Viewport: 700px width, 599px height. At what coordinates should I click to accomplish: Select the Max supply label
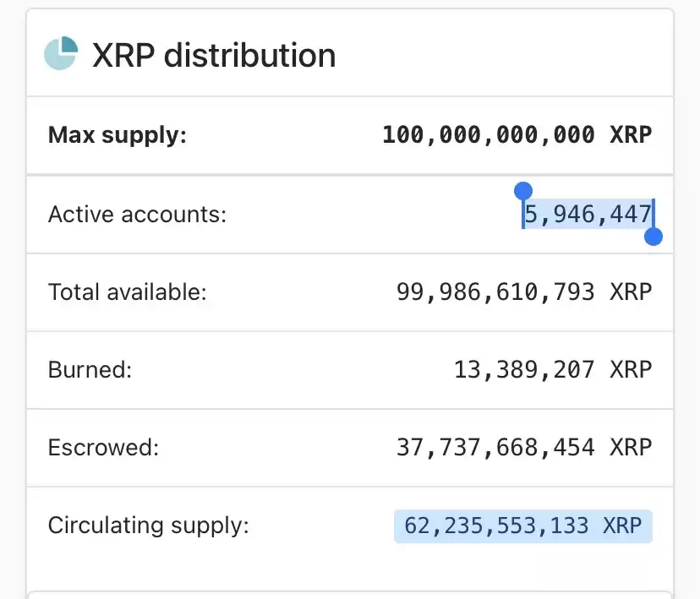coord(117,135)
